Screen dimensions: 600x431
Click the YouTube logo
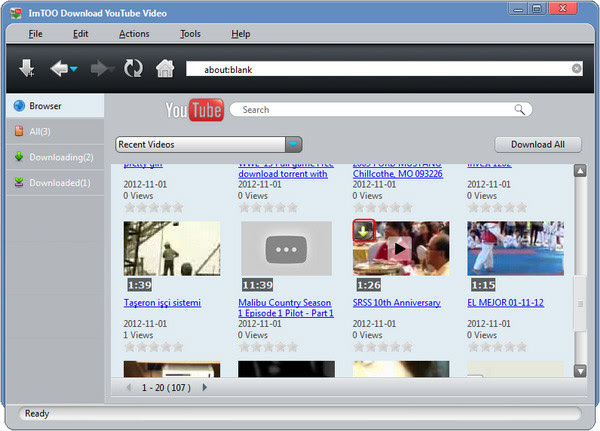[194, 110]
